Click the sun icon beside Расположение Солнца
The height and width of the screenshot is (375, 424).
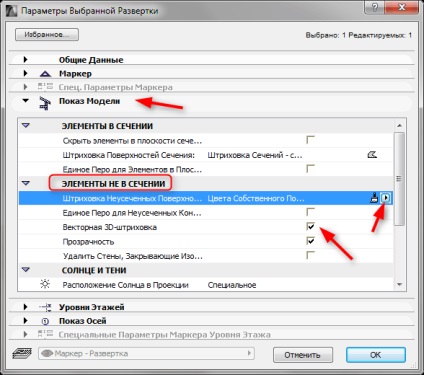click(45, 284)
